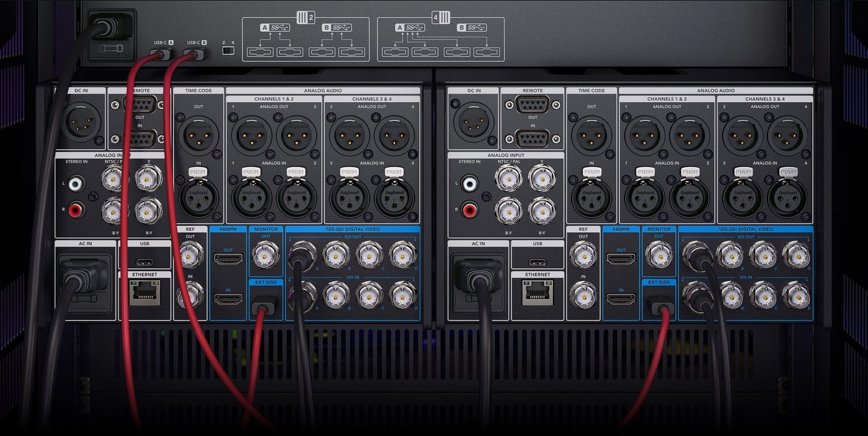Screen dimensions: 868x436
Task: Push the release tab on right deck ANALOG IN 2
Action: [689, 172]
